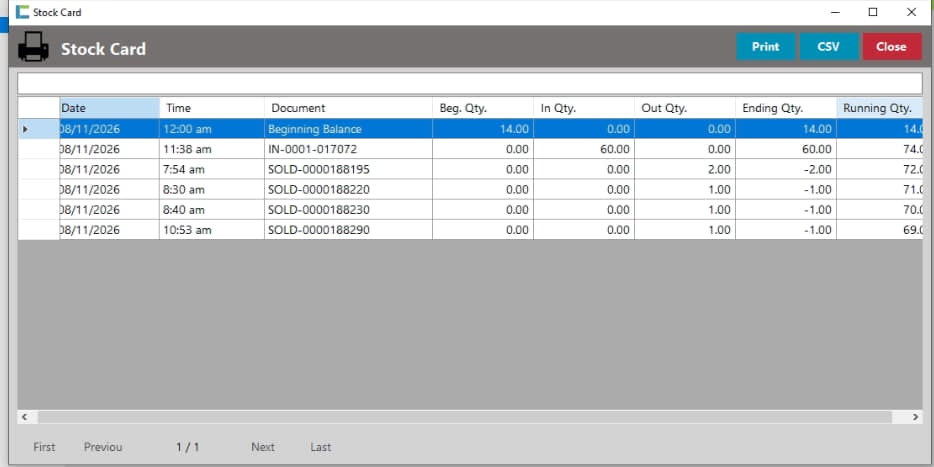The height and width of the screenshot is (467, 934).
Task: Close the window using title bar X
Action: pyautogui.click(x=911, y=12)
